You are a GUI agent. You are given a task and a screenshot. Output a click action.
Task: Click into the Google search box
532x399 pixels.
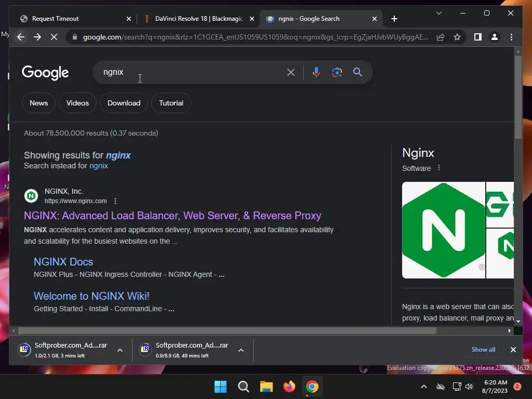coord(193,72)
